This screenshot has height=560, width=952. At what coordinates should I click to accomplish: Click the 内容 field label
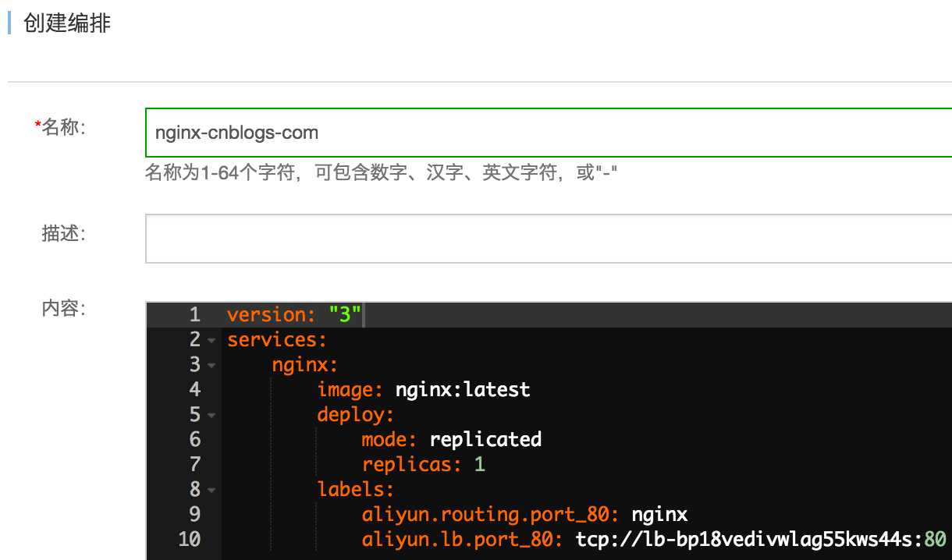[63, 308]
